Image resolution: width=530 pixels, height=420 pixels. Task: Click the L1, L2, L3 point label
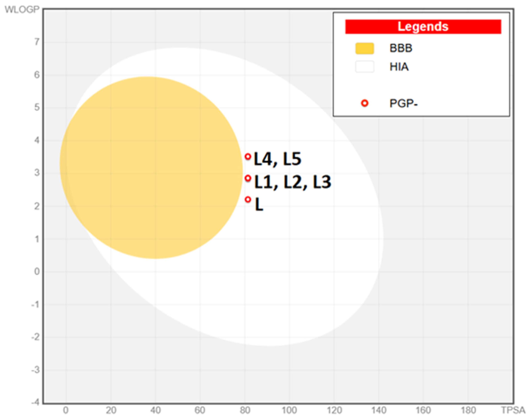tap(292, 182)
